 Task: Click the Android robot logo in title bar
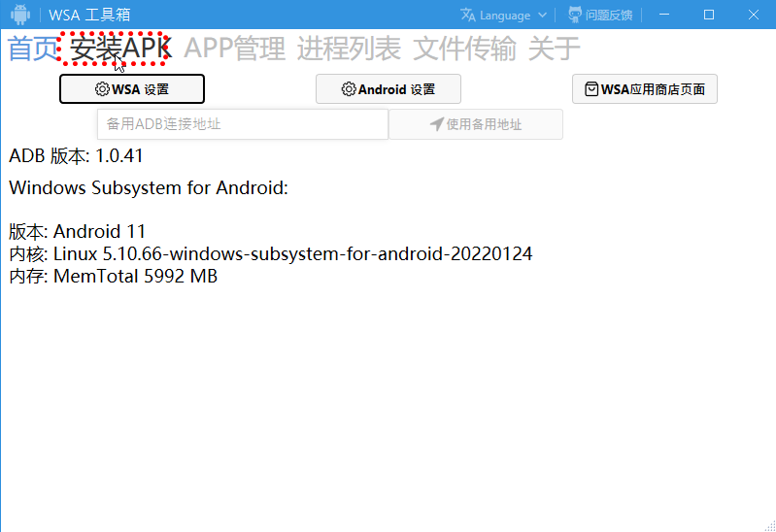click(20, 15)
